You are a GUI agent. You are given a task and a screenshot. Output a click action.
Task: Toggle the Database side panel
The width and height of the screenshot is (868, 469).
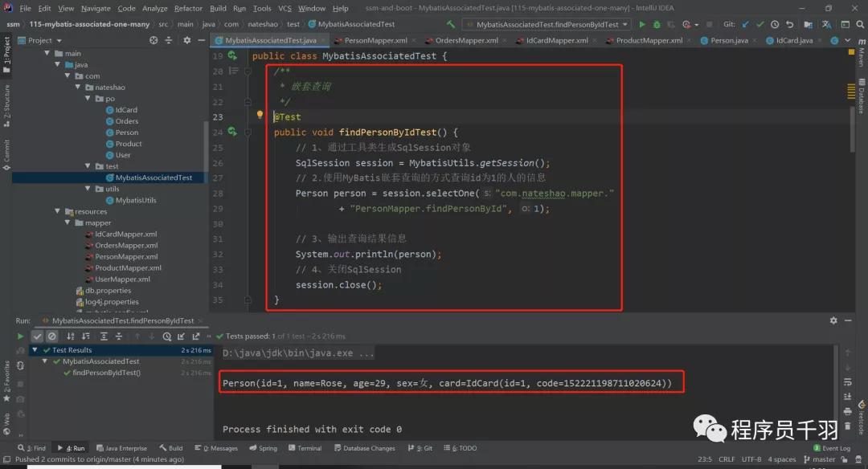862,96
